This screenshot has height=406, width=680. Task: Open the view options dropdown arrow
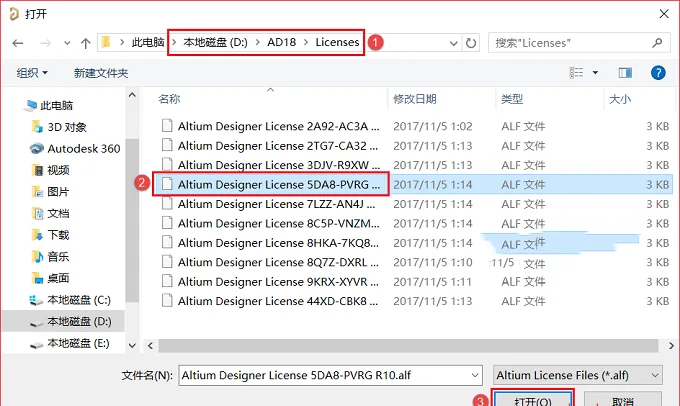595,73
